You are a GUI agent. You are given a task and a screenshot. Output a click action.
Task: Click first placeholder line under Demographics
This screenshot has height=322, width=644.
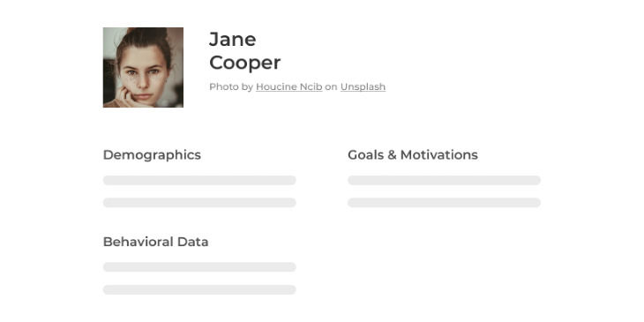pos(199,180)
